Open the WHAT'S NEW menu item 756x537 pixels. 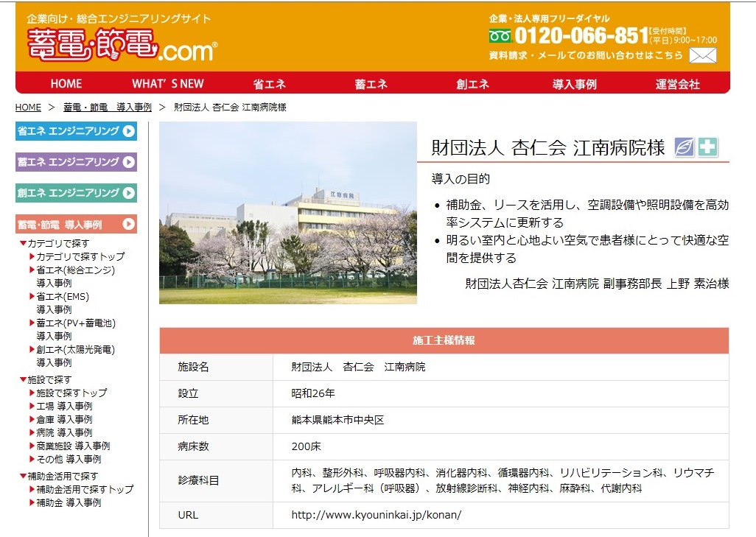168,84
